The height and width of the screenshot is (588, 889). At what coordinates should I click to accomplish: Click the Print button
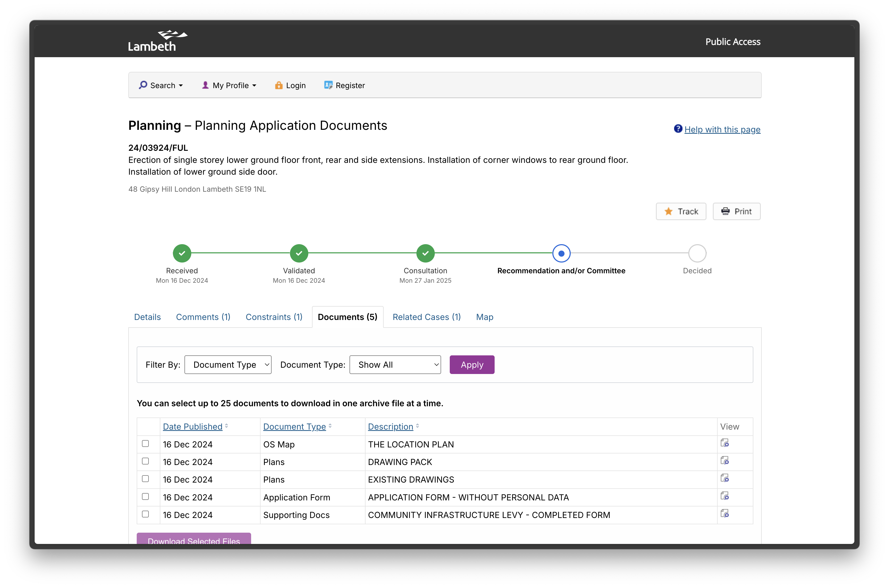coord(737,211)
